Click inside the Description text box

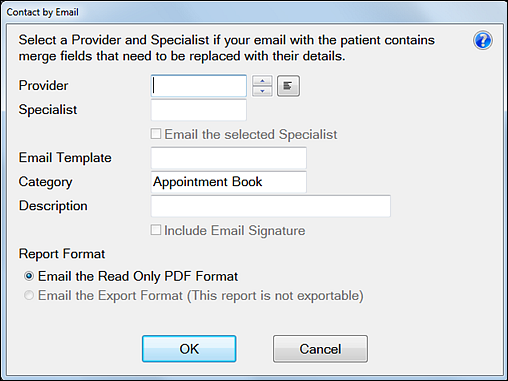tap(271, 206)
